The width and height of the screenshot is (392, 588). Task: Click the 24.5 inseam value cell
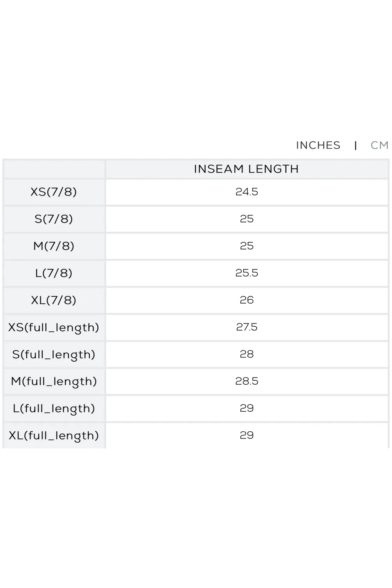pos(247,192)
